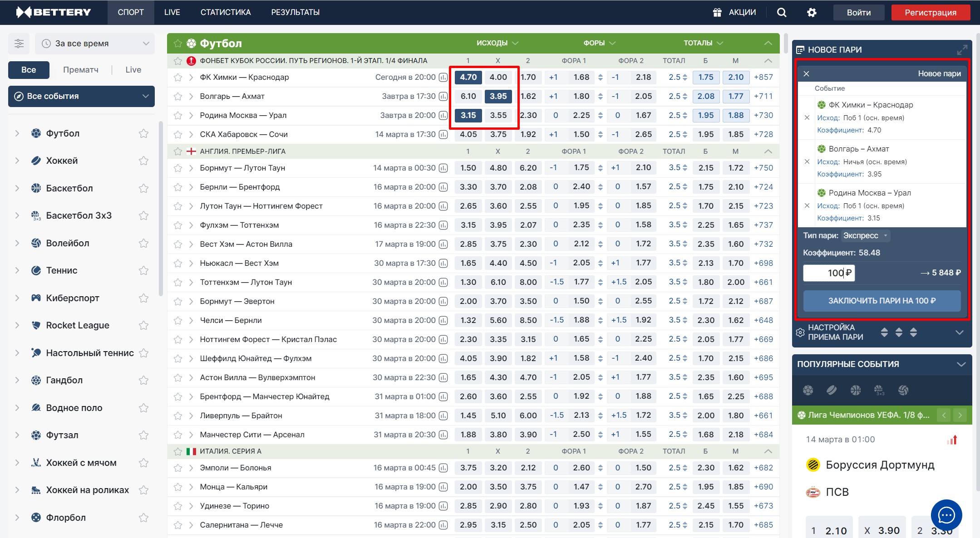Go to the Live tab in header

[x=172, y=12]
